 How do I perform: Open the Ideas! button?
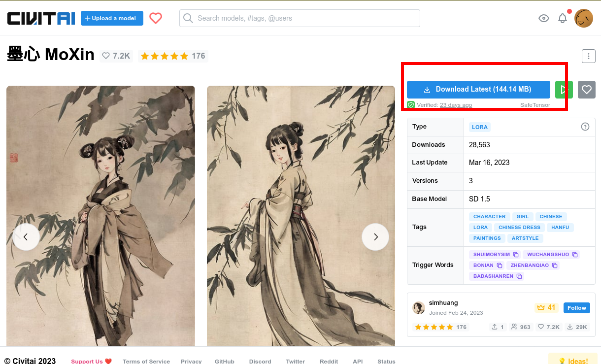pyautogui.click(x=574, y=359)
